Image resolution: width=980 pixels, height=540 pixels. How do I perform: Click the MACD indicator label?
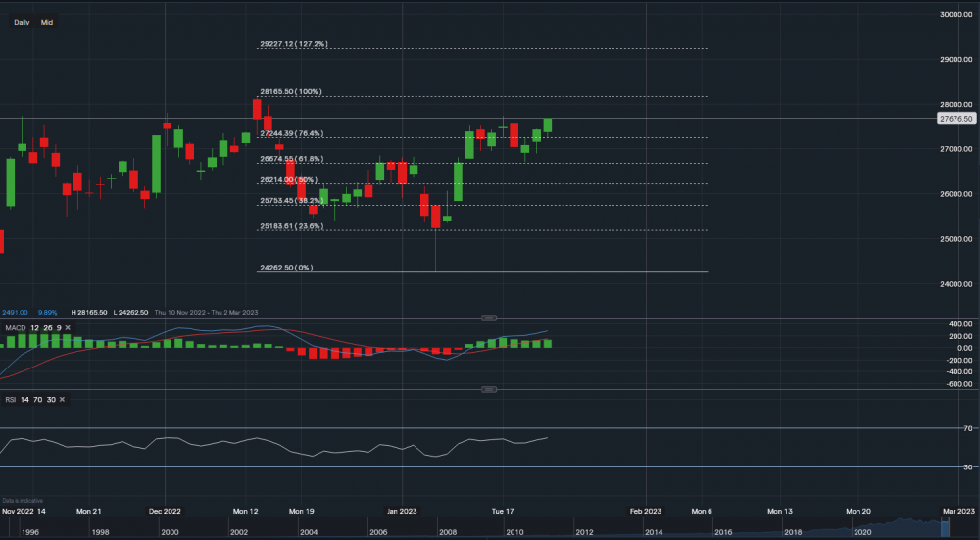click(15, 328)
